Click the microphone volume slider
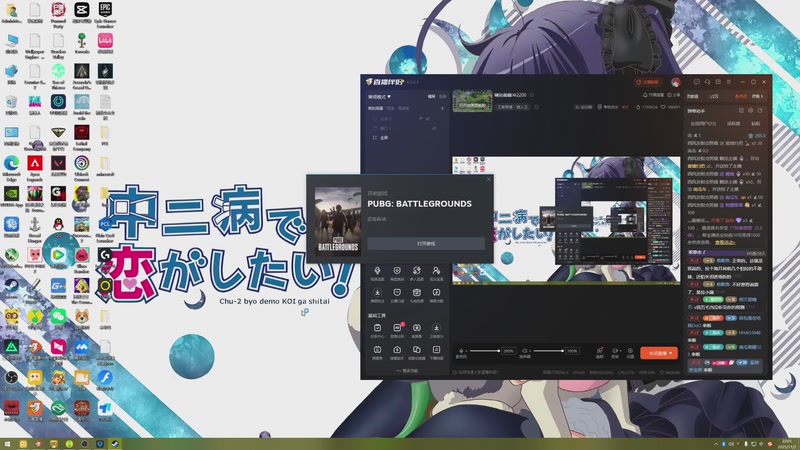 [485, 351]
